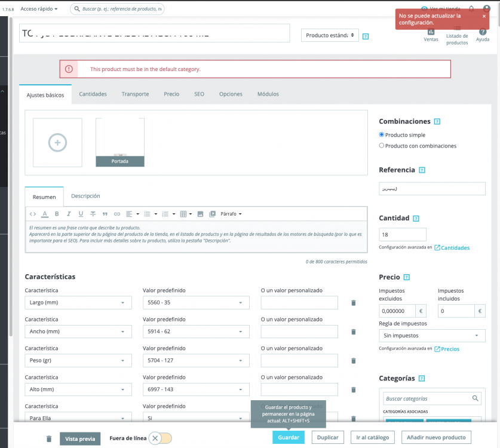Toggle the Fuera de línea switch
This screenshot has height=448, width=500.
tap(160, 438)
